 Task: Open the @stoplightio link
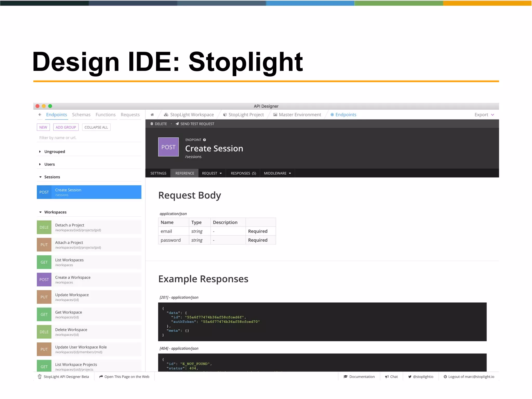click(421, 377)
